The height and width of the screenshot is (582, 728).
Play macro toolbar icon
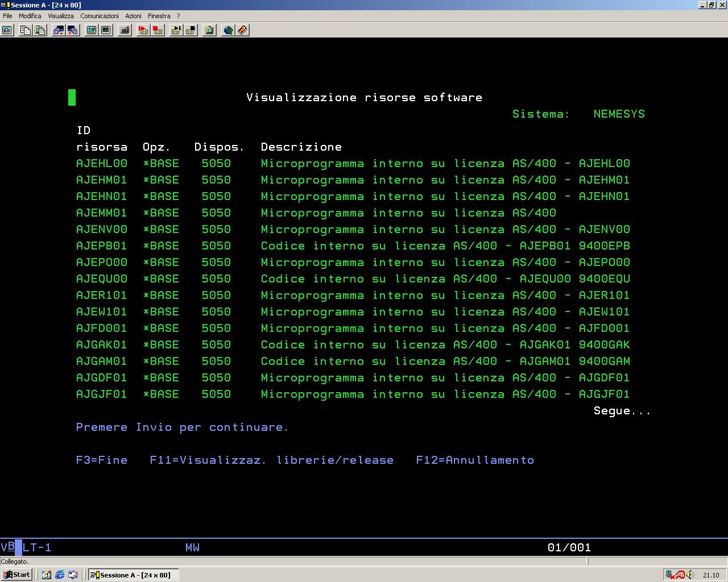176,30
